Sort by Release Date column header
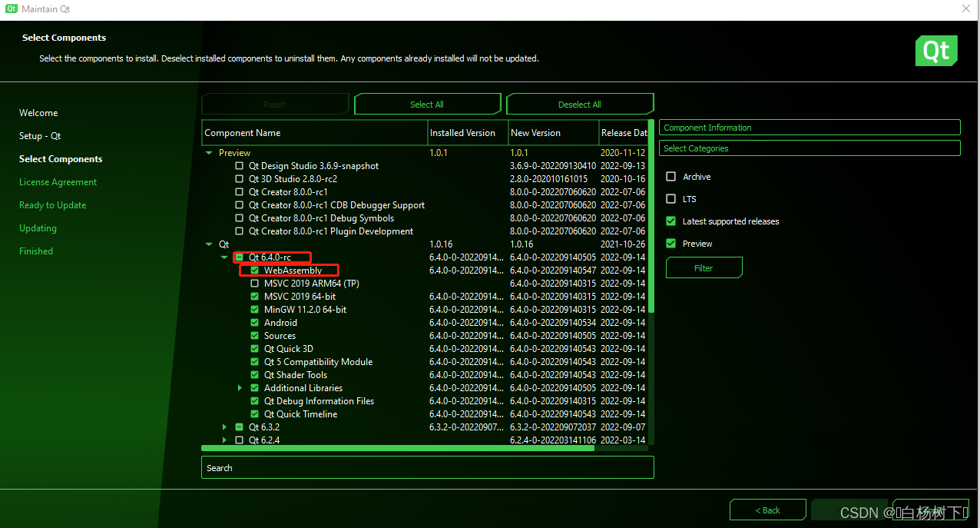Image resolution: width=980 pixels, height=528 pixels. pyautogui.click(x=624, y=133)
